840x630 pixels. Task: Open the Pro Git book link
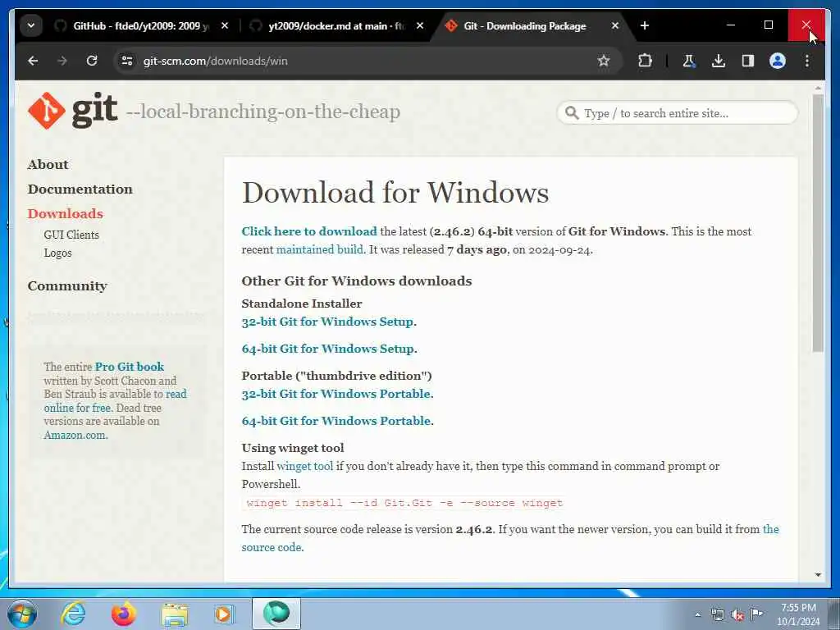pos(129,367)
